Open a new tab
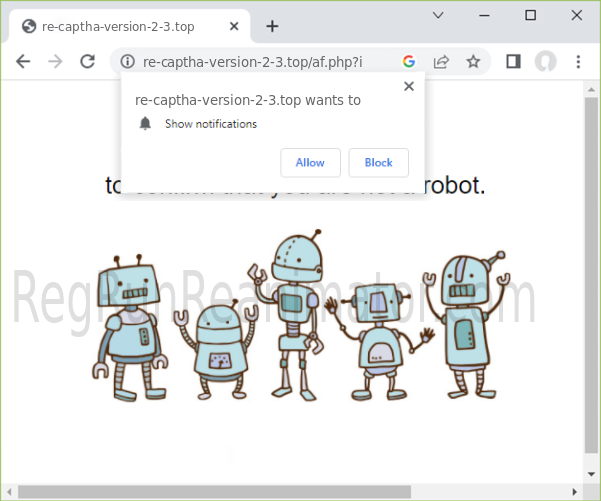 click(272, 26)
